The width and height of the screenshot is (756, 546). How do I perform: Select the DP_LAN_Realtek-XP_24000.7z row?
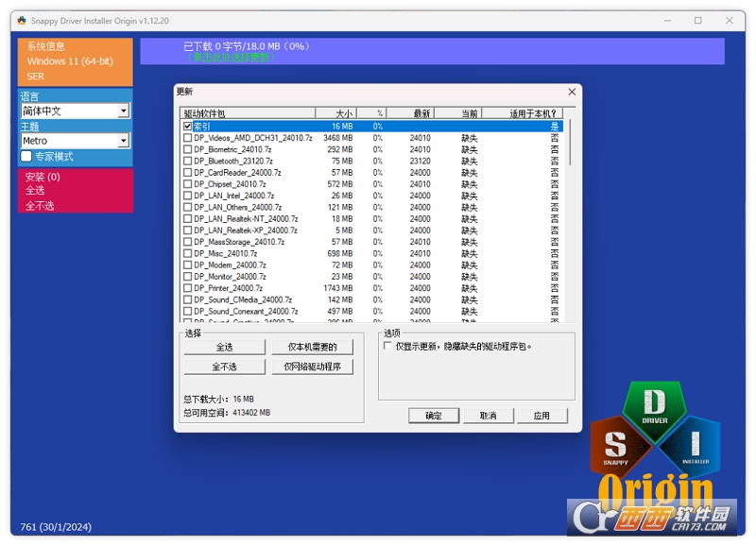(371, 230)
